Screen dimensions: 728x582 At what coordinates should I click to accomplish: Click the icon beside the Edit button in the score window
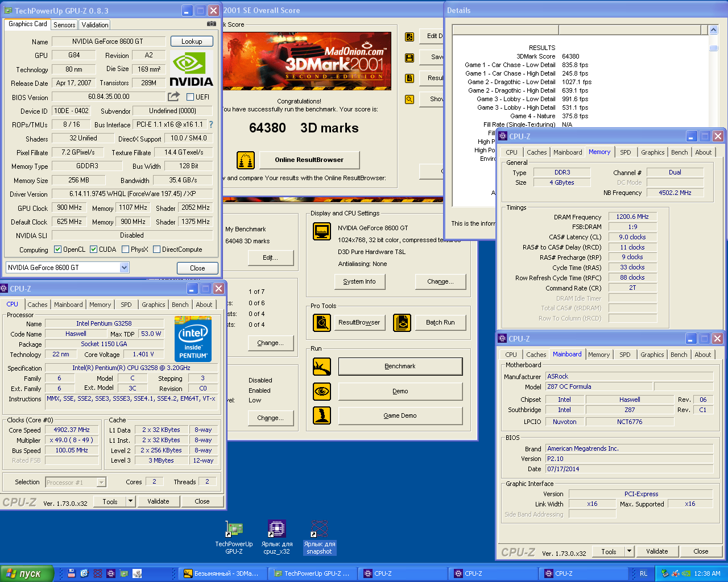[x=409, y=37]
